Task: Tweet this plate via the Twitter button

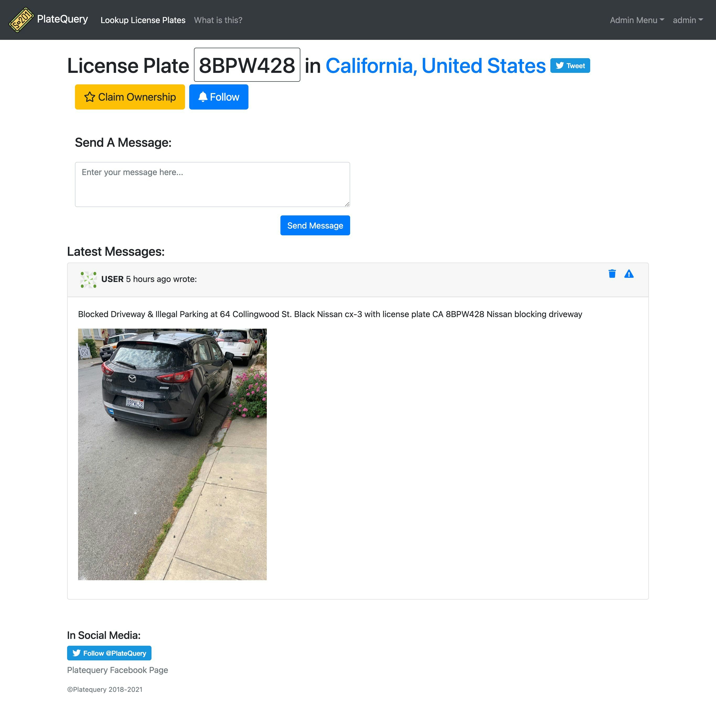Action: click(570, 66)
